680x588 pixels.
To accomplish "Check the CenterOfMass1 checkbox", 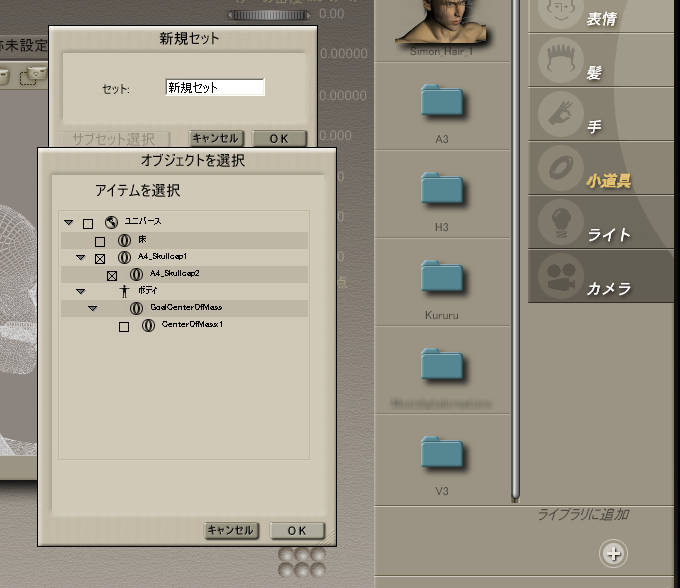I will pos(124,327).
